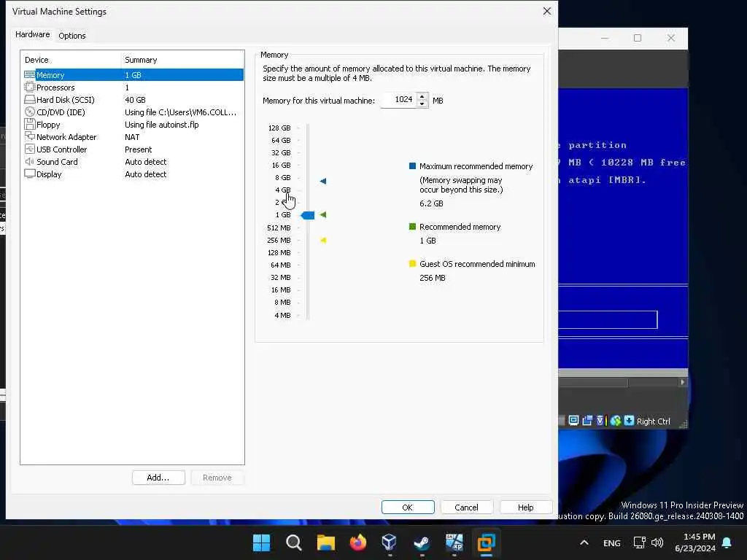Open clock showing 1:45 PM

click(695, 542)
